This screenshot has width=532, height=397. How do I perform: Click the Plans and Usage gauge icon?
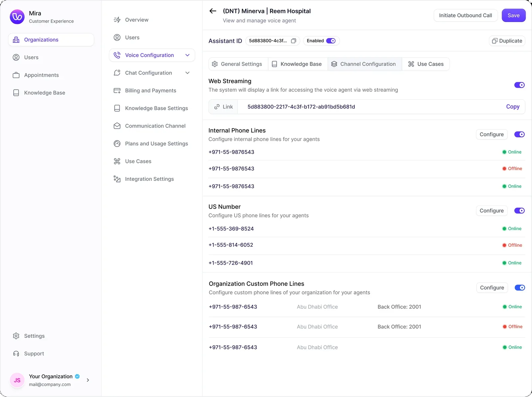pos(117,144)
